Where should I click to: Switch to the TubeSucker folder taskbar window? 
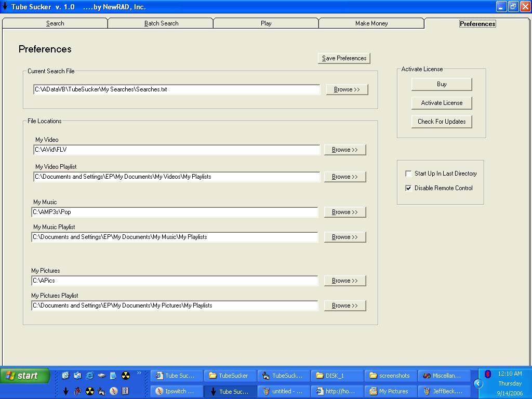(x=229, y=376)
